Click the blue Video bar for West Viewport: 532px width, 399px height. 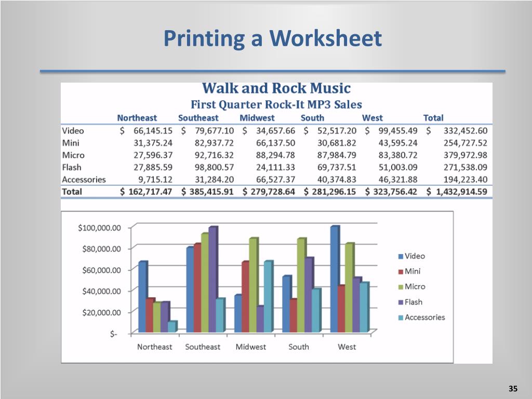(x=335, y=279)
